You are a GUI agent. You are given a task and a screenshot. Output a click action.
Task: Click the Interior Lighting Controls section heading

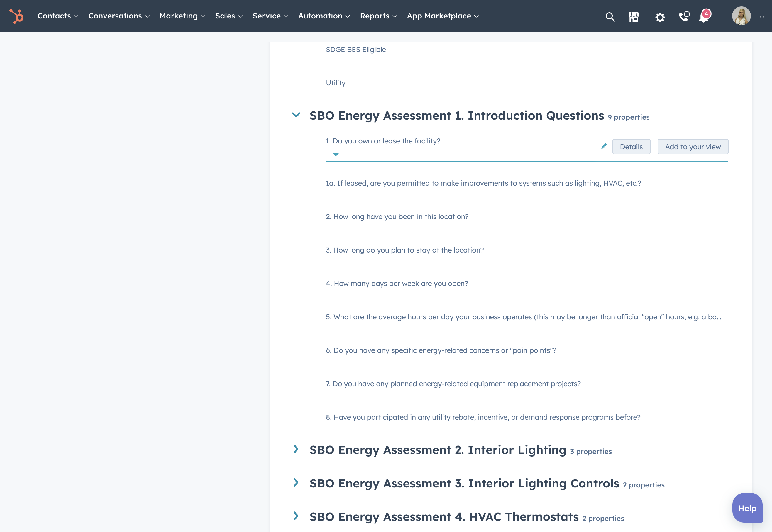tap(464, 483)
